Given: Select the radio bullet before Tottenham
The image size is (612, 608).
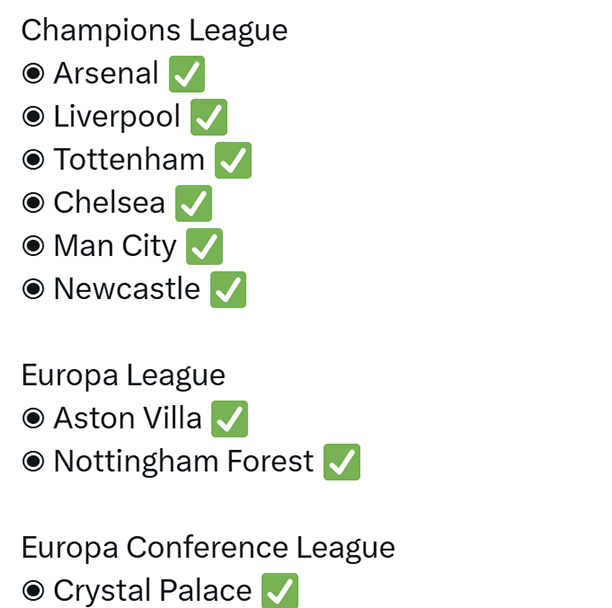Looking at the screenshot, I should 33,160.
